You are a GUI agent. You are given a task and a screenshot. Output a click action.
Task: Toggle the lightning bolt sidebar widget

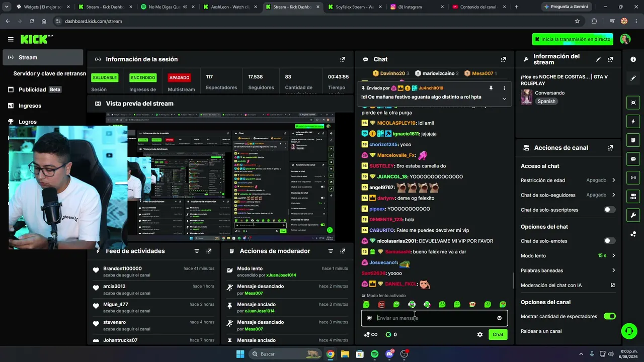coord(633,122)
